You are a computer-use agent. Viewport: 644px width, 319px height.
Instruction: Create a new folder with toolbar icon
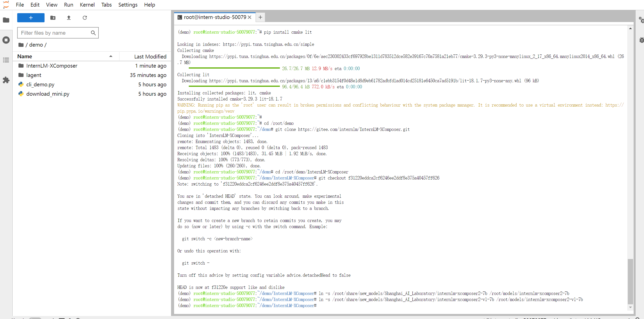pos(53,18)
